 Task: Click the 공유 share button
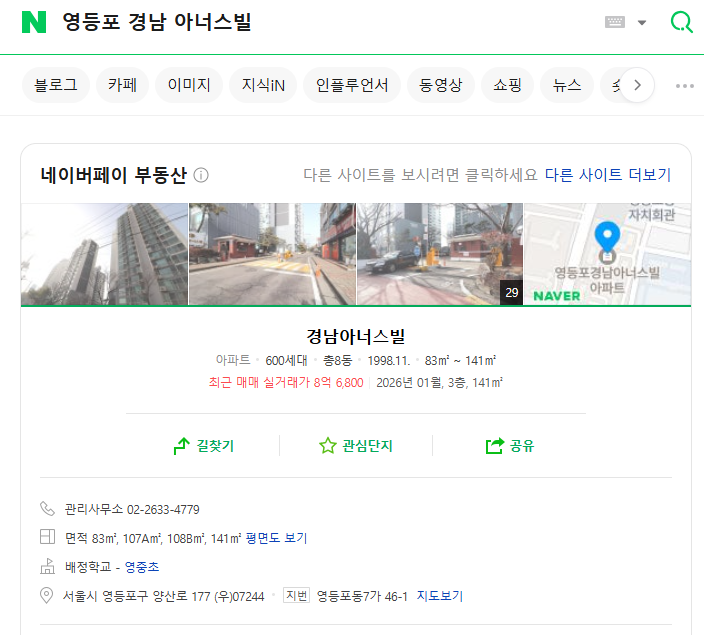point(510,445)
